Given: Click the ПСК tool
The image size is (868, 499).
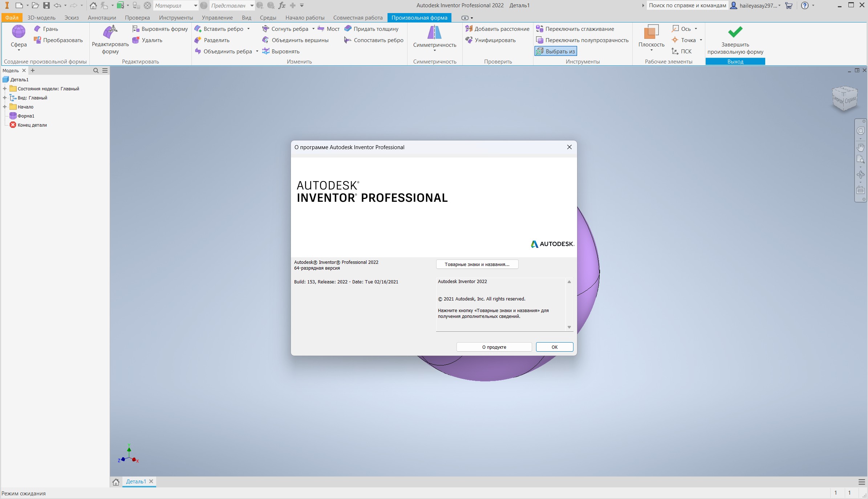Looking at the screenshot, I should point(682,51).
